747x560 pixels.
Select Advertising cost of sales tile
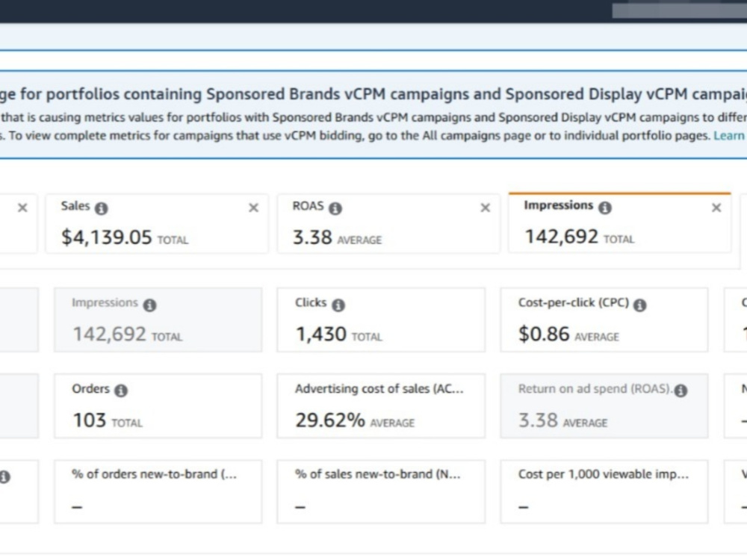pos(381,405)
